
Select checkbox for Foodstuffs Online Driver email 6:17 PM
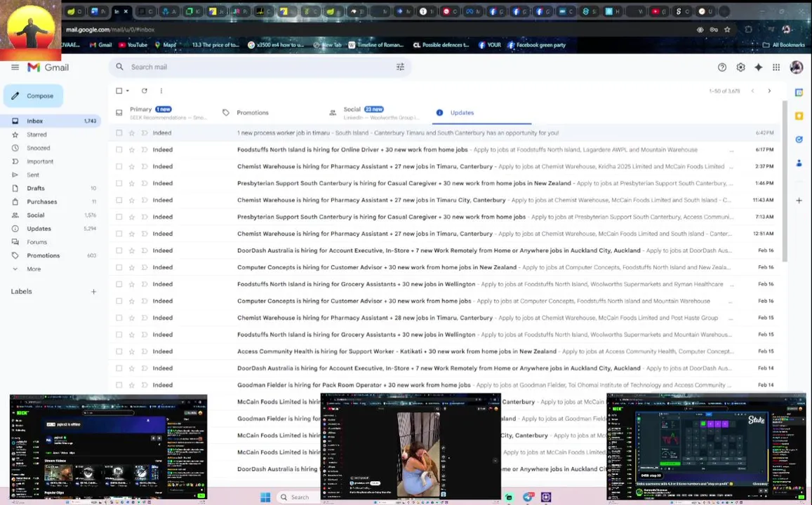119,149
